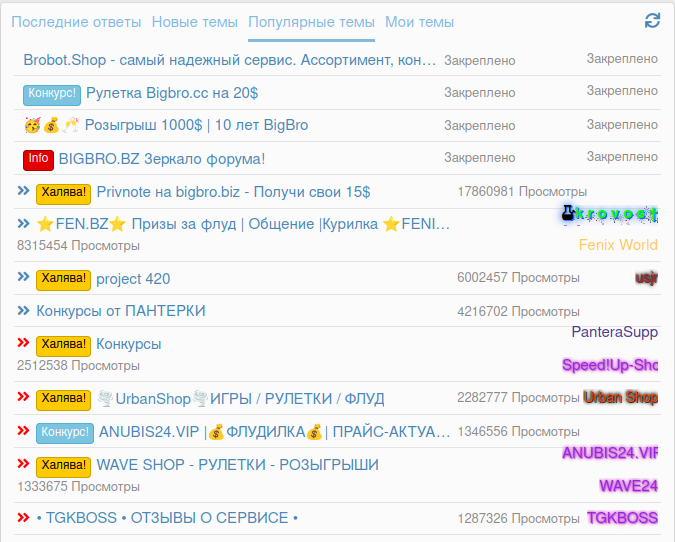Select the Популярные темы tab

pos(311,22)
